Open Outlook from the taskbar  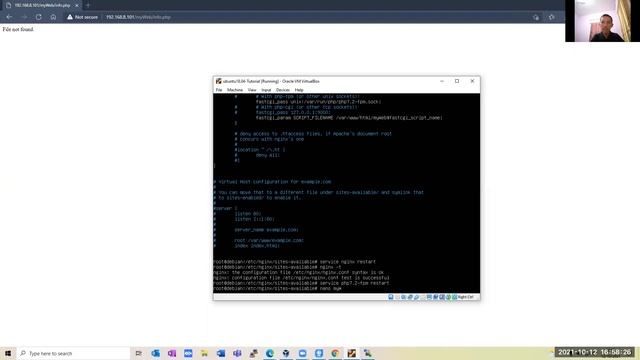156,353
